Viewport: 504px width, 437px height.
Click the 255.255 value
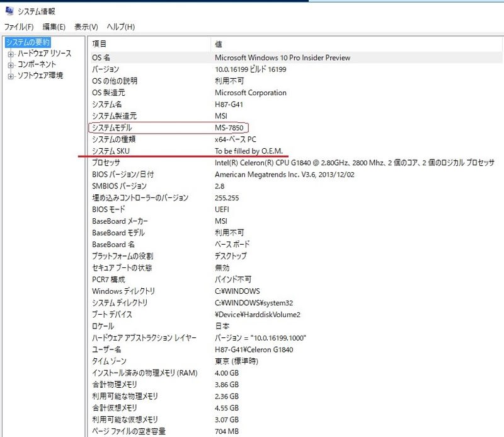(227, 198)
